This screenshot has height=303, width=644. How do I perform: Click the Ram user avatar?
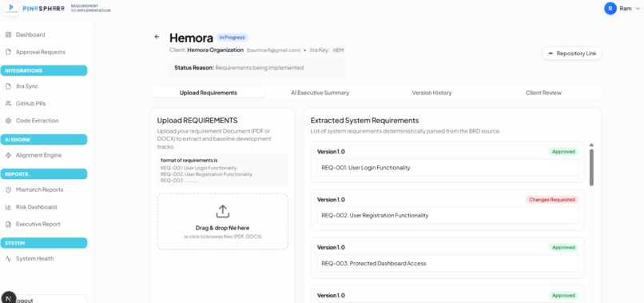click(610, 8)
